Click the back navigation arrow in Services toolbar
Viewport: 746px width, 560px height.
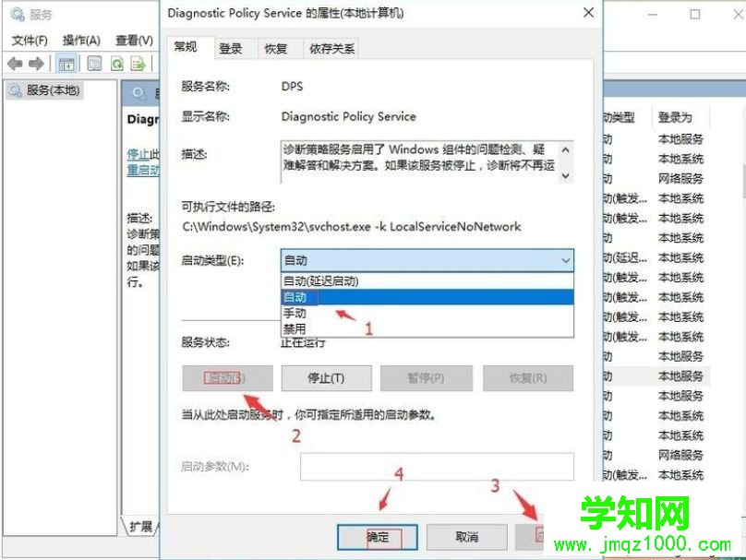pos(14,63)
